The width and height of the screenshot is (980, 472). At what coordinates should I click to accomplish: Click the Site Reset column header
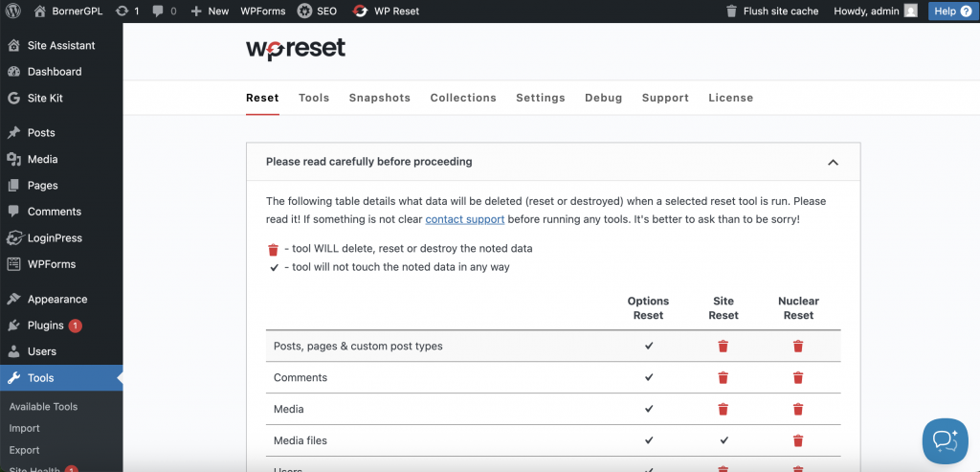point(724,308)
